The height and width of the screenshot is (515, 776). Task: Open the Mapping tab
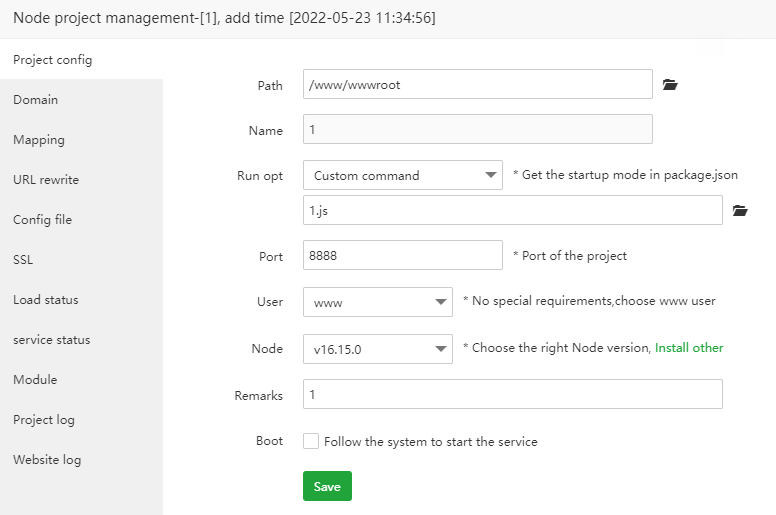(39, 140)
